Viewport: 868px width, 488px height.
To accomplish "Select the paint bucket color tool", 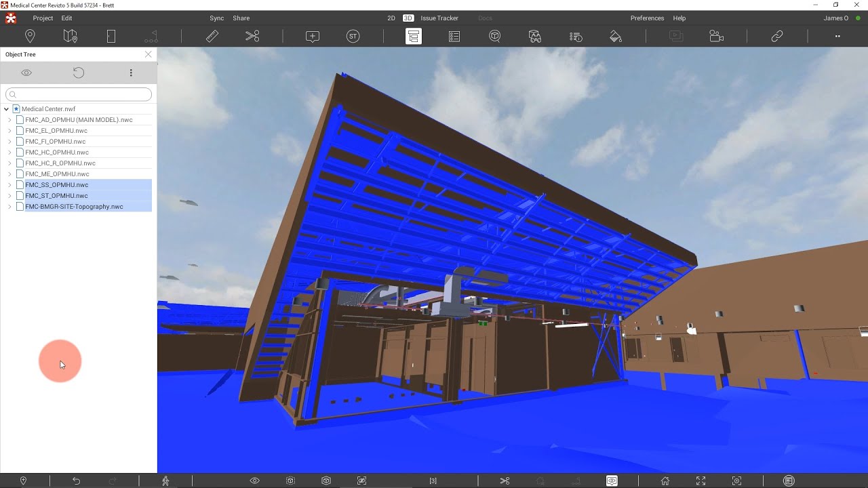I will (x=616, y=37).
